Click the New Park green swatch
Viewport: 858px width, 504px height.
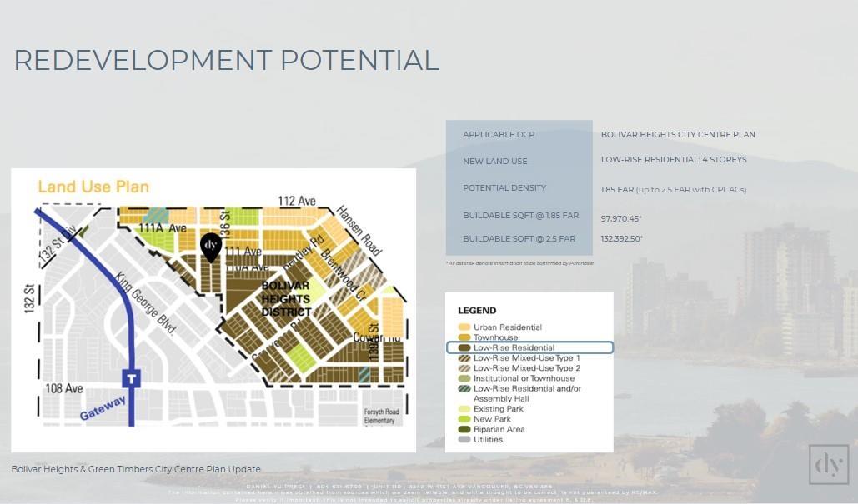tap(464, 419)
